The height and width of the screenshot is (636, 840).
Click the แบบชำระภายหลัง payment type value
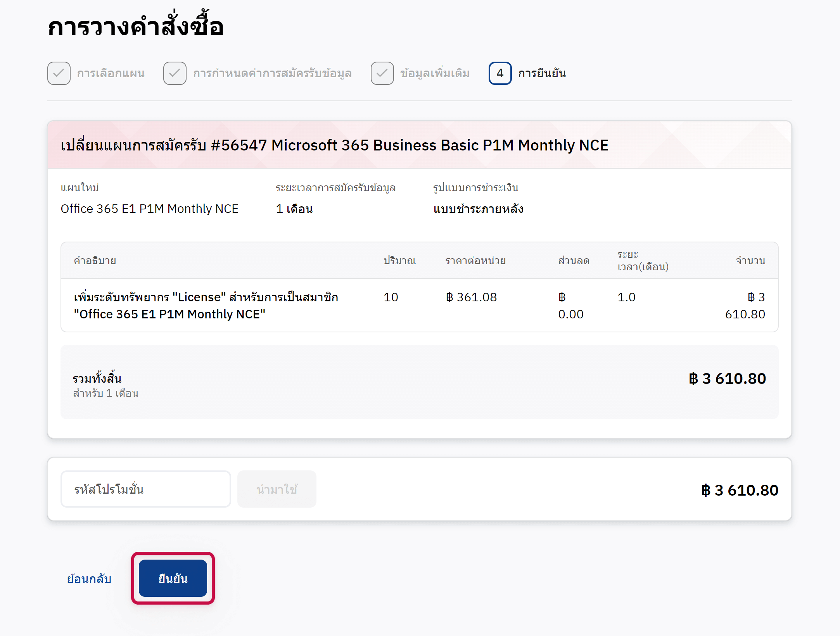[x=478, y=209]
